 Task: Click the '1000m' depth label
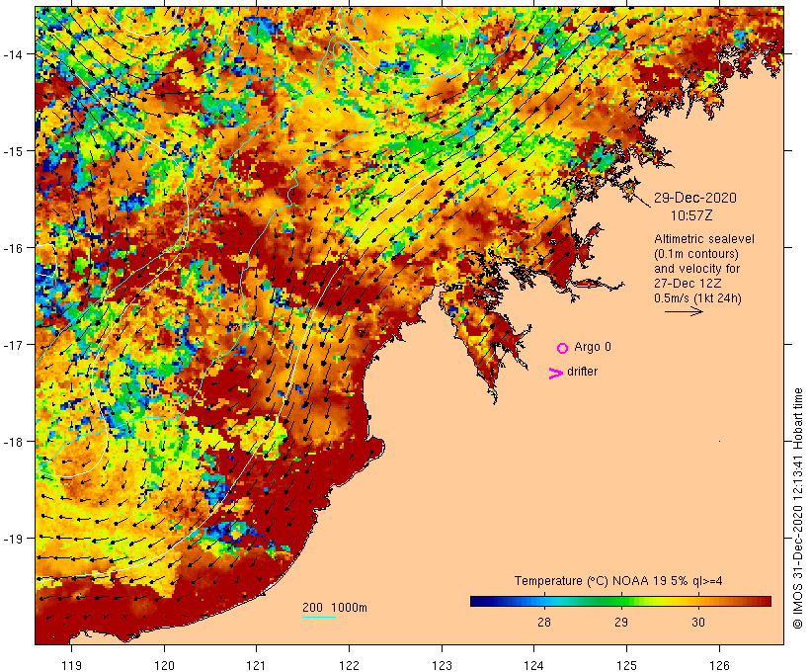349,608
